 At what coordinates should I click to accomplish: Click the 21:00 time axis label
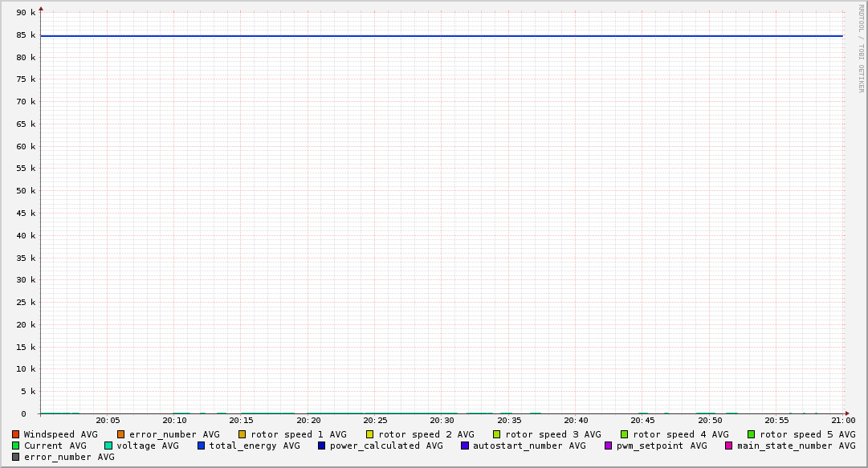coord(843,420)
